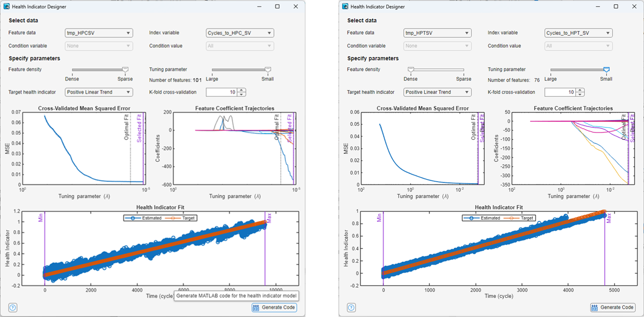Open the tmp_HPTSV feature data dropdown
644x317 pixels.
pos(437,33)
